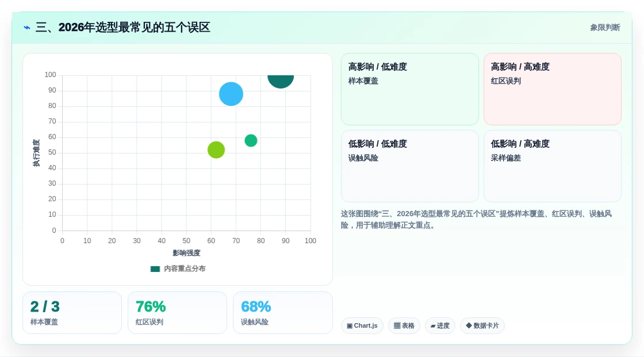Click the 68% 误触风险 stat card

[x=282, y=313]
